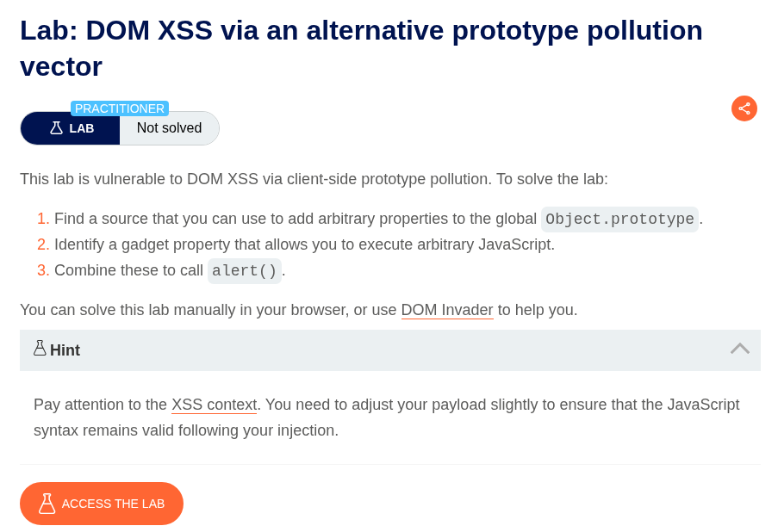Click step one about finding a source
Screen dimensions: 778x532
pos(296,220)
